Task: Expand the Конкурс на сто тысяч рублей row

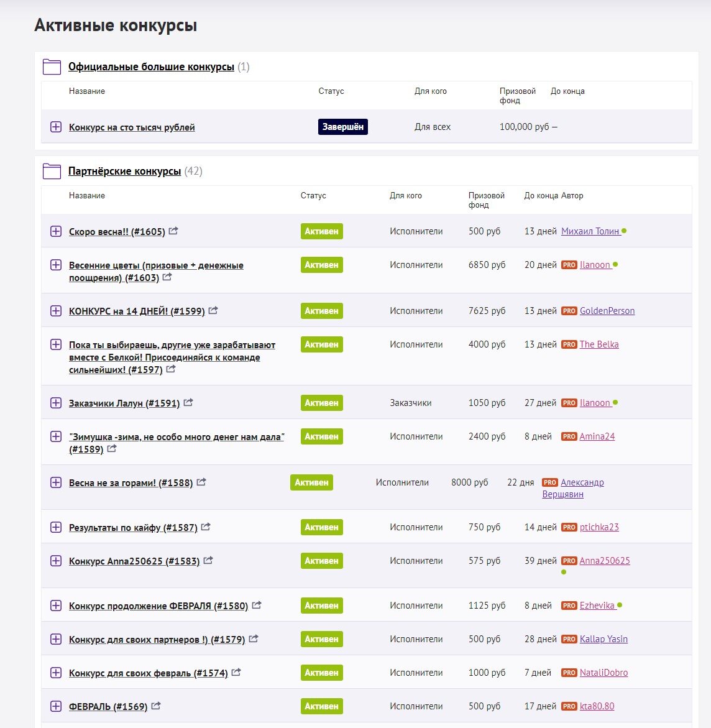Action: pos(56,127)
